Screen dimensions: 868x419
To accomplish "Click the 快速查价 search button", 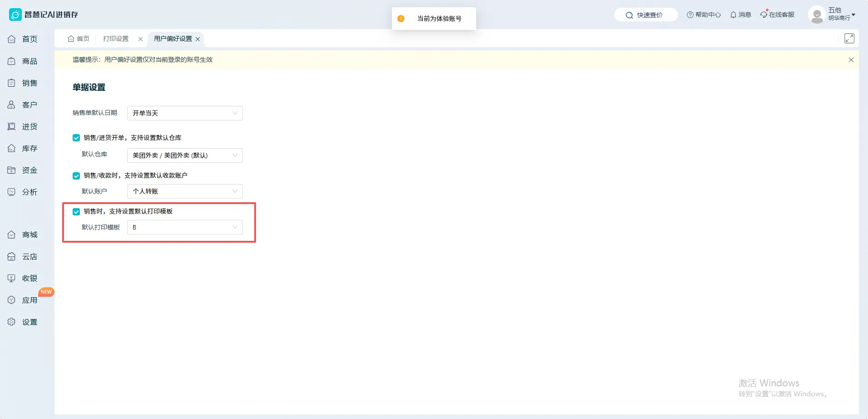I will coord(646,15).
